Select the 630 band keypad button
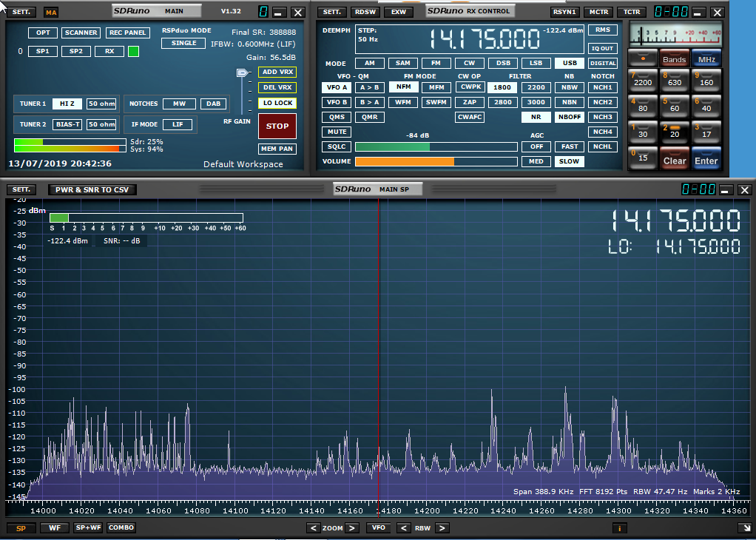 pyautogui.click(x=675, y=80)
